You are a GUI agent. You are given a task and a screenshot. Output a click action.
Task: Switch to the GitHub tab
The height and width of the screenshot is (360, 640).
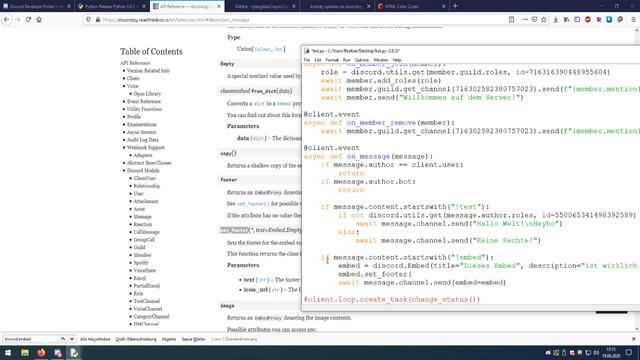[261, 7]
